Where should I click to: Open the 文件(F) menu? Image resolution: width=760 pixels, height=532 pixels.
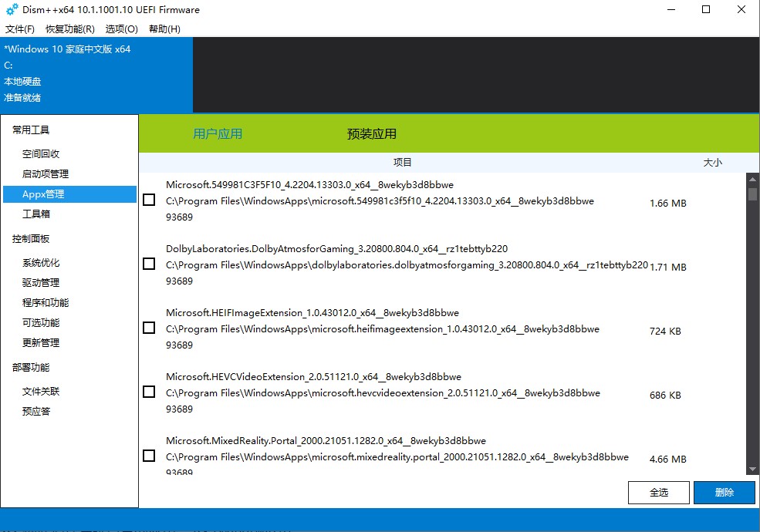(20, 29)
